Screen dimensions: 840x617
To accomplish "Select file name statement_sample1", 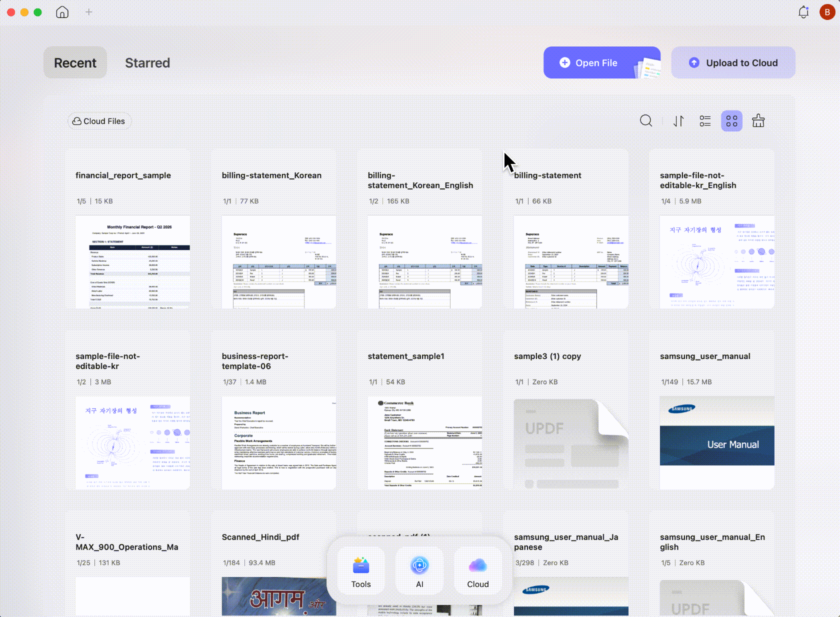I will coord(406,356).
